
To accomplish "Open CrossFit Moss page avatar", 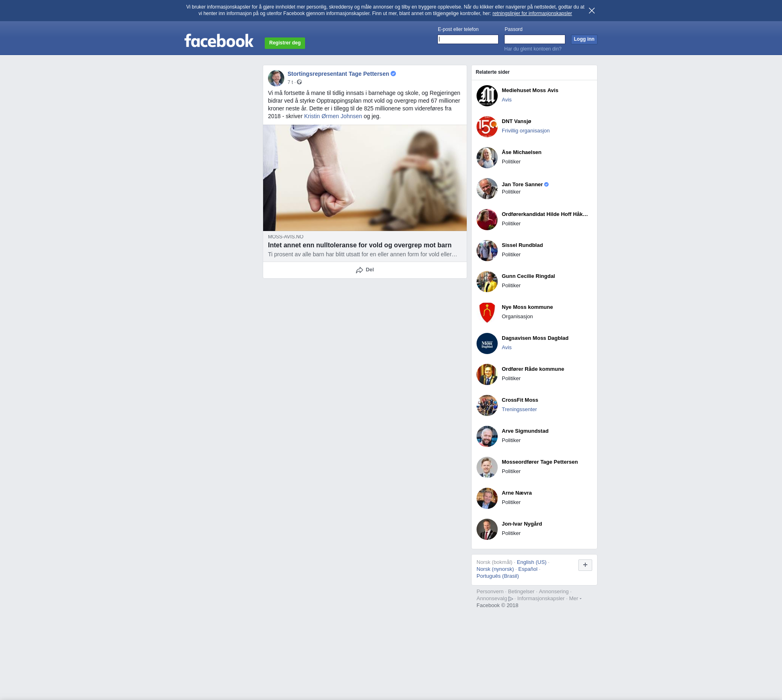I will (x=487, y=405).
